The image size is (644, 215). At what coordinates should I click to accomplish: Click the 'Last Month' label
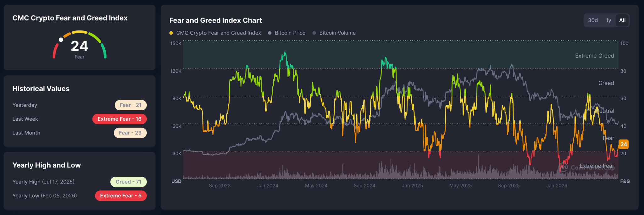point(26,133)
